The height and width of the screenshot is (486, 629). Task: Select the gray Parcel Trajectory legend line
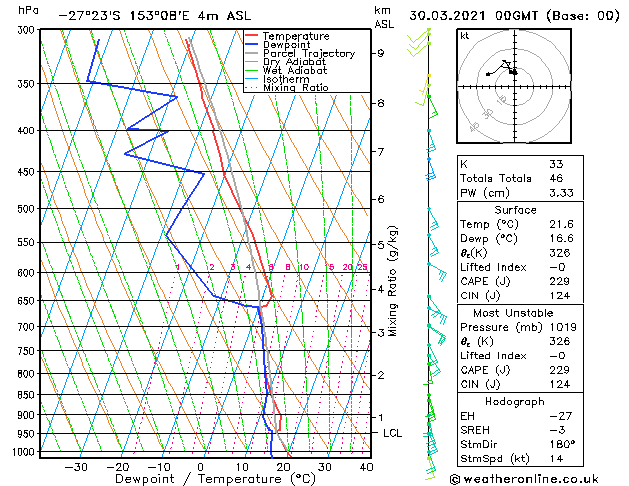coord(251,53)
